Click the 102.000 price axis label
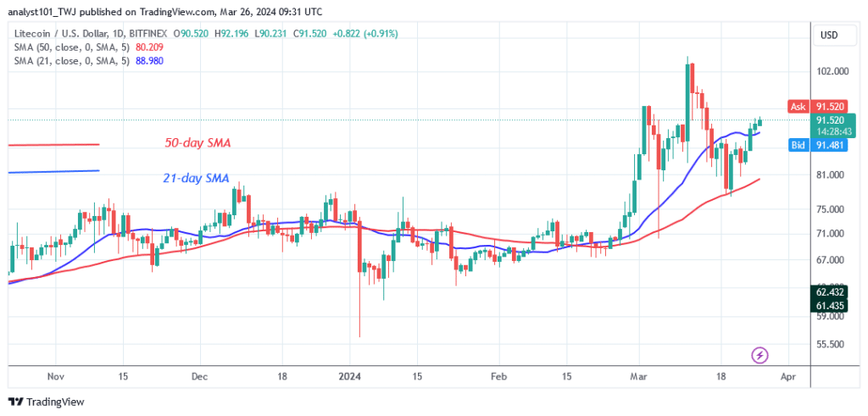Viewport: 868px width, 416px height. pyautogui.click(x=833, y=71)
